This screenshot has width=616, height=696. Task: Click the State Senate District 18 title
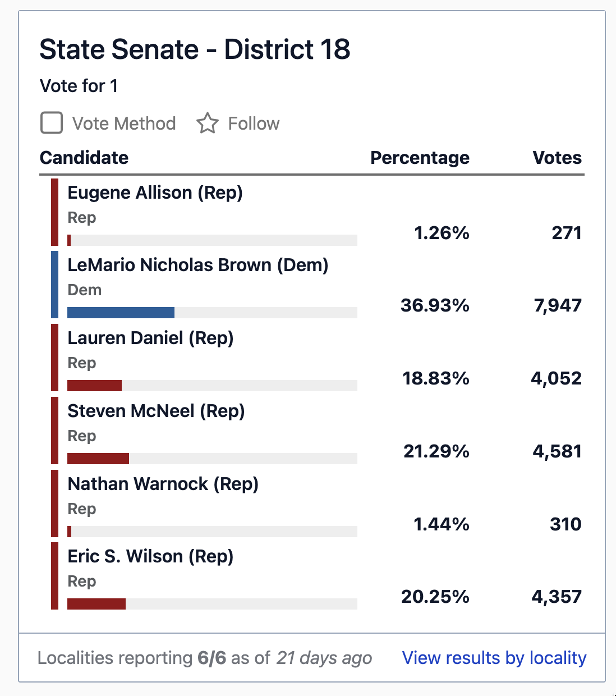pos(195,49)
